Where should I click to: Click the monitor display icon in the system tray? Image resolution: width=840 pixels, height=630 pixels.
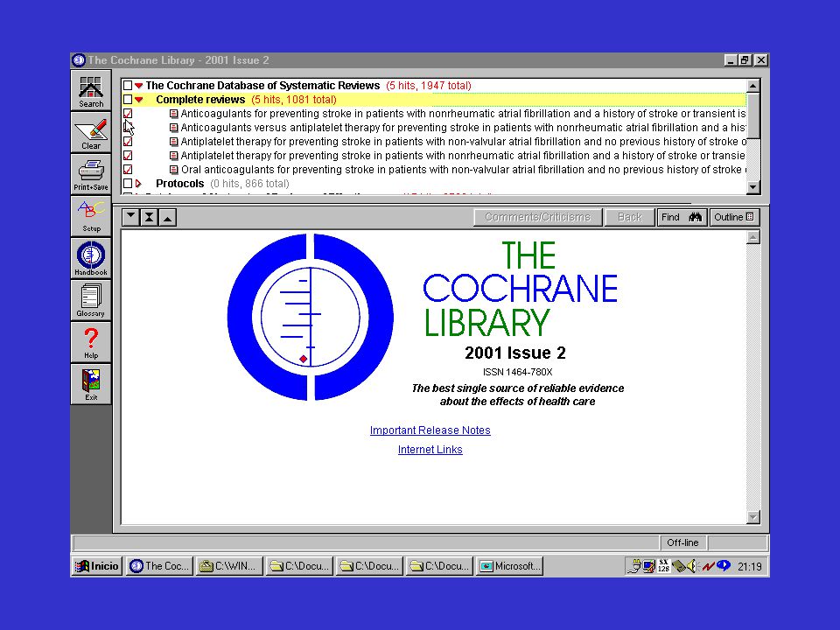(x=649, y=566)
